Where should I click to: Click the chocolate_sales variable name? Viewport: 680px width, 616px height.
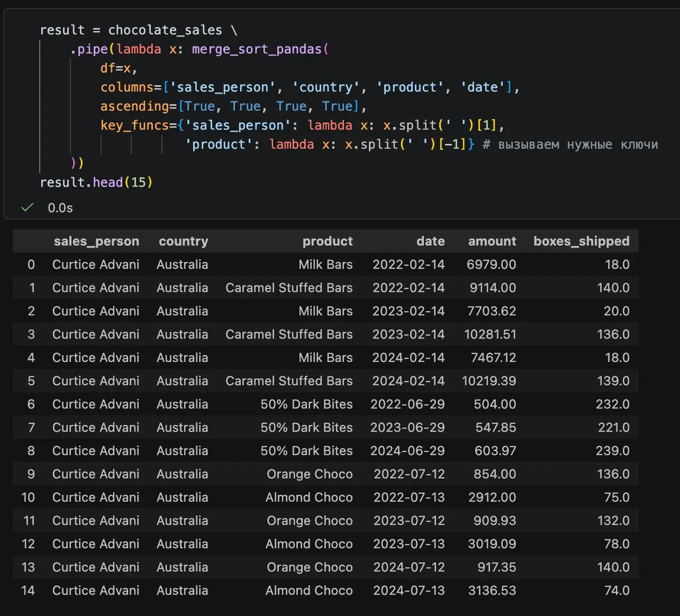[165, 30]
